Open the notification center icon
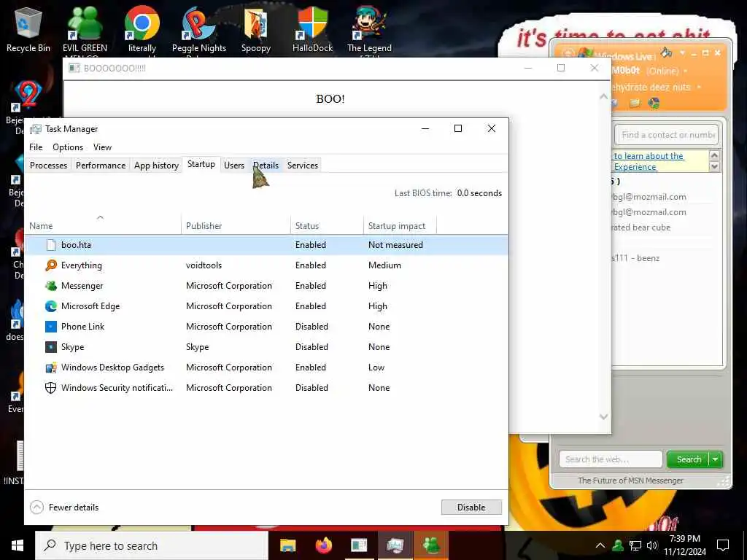The image size is (747, 560). (x=723, y=545)
